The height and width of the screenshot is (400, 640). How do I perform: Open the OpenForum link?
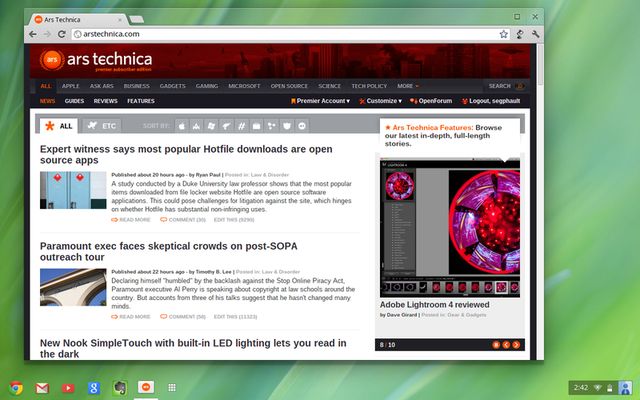431,101
